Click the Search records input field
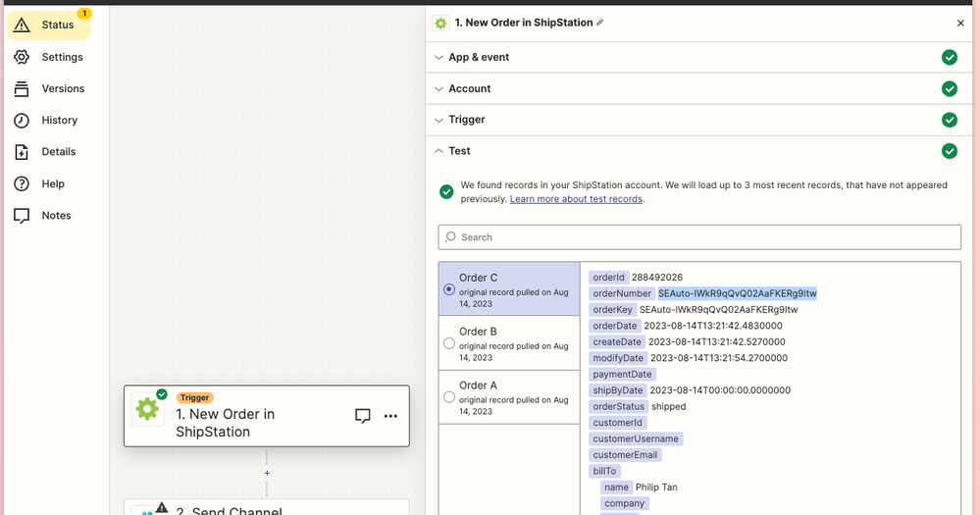 click(x=698, y=237)
